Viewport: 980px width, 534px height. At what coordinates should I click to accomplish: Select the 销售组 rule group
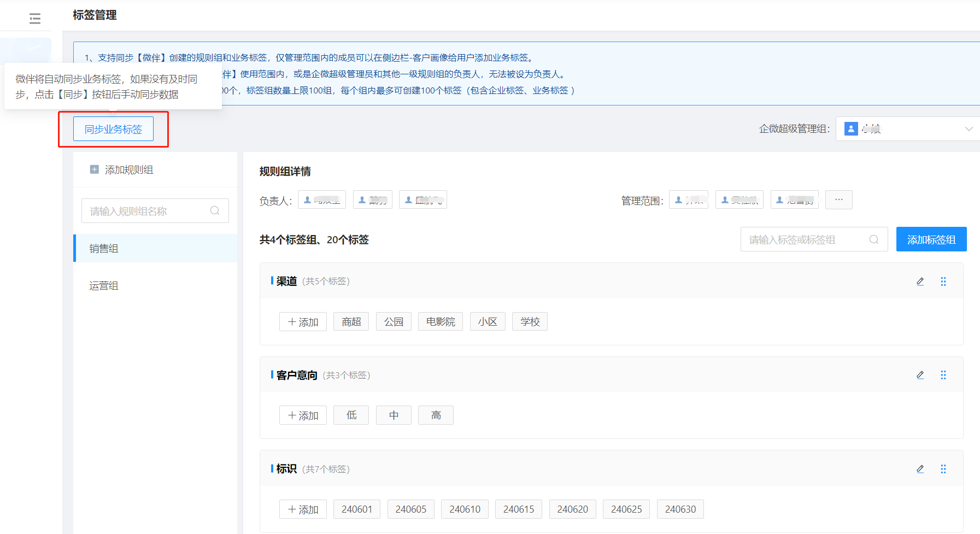click(x=155, y=249)
